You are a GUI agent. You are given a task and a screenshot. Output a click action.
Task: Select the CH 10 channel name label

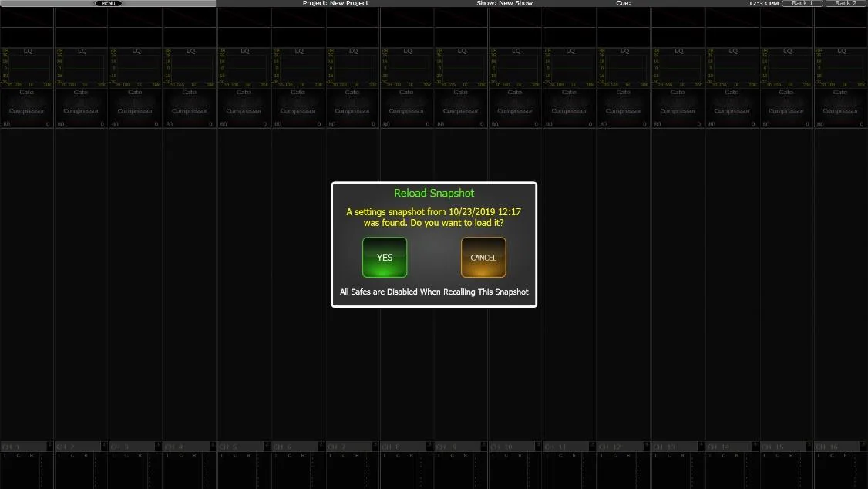[512, 447]
